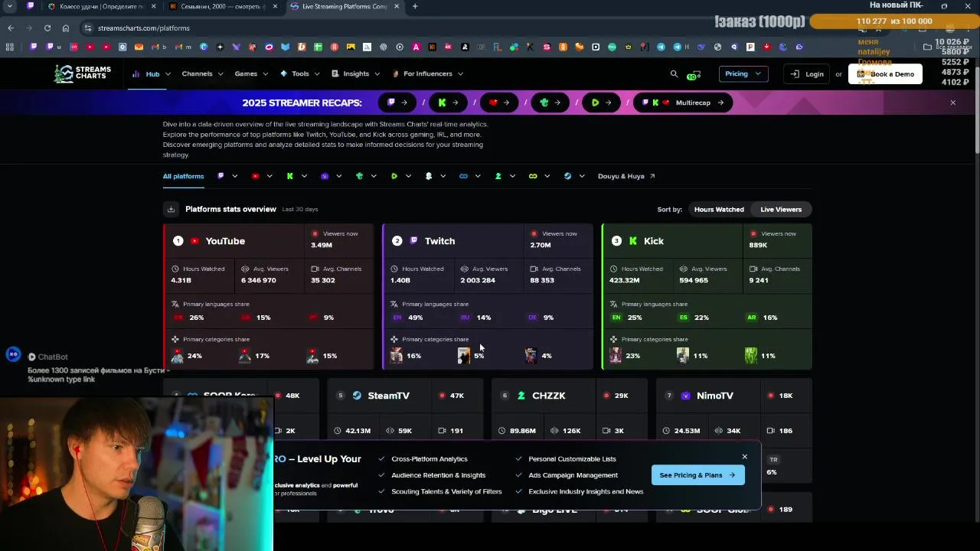
Task: Expand the Tools menu
Action: [x=301, y=74]
